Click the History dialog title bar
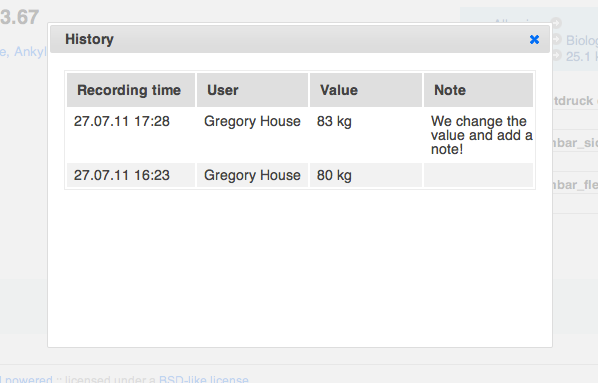The height and width of the screenshot is (383, 598). pyautogui.click(x=300, y=39)
